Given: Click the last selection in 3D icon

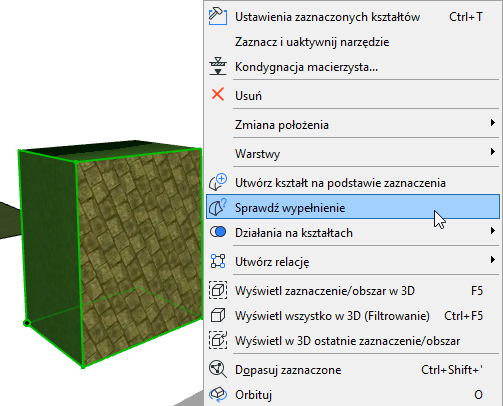Looking at the screenshot, I should (218, 340).
